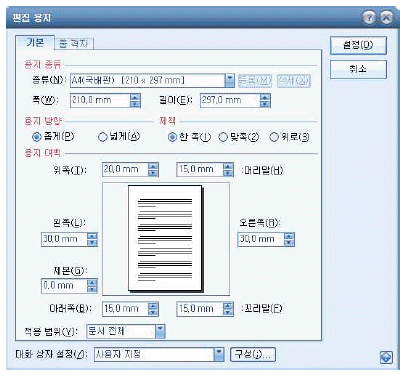
Task: Adjust the 위쪽(T) top margin spinner
Action: (x=153, y=169)
